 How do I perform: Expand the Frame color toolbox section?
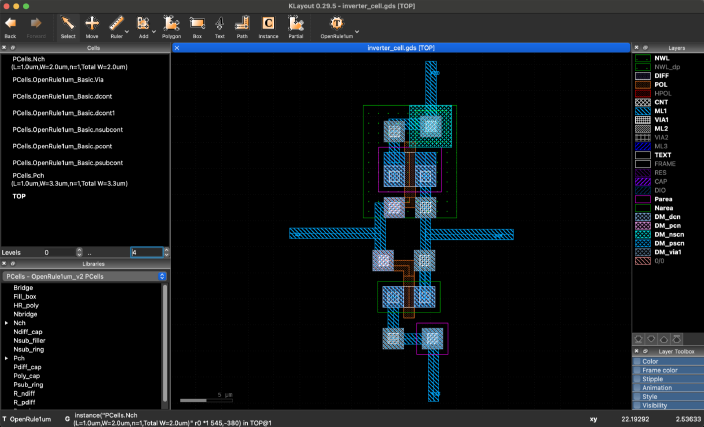(668, 370)
